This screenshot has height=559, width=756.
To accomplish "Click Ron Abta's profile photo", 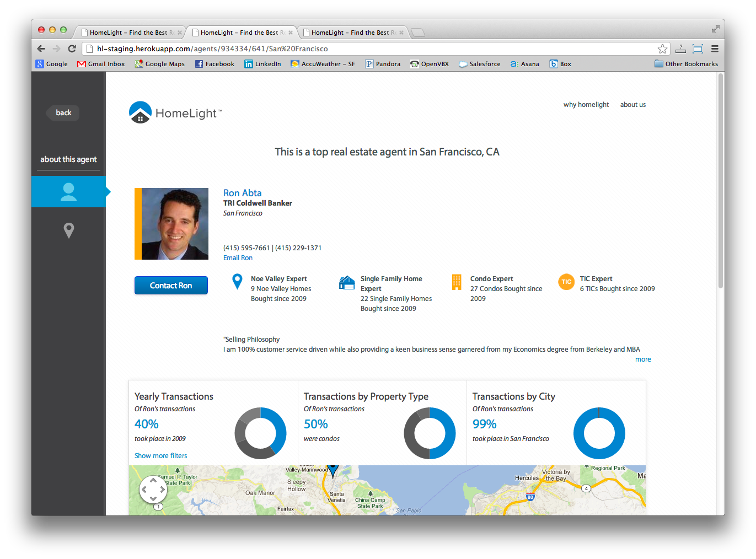I will tap(171, 224).
